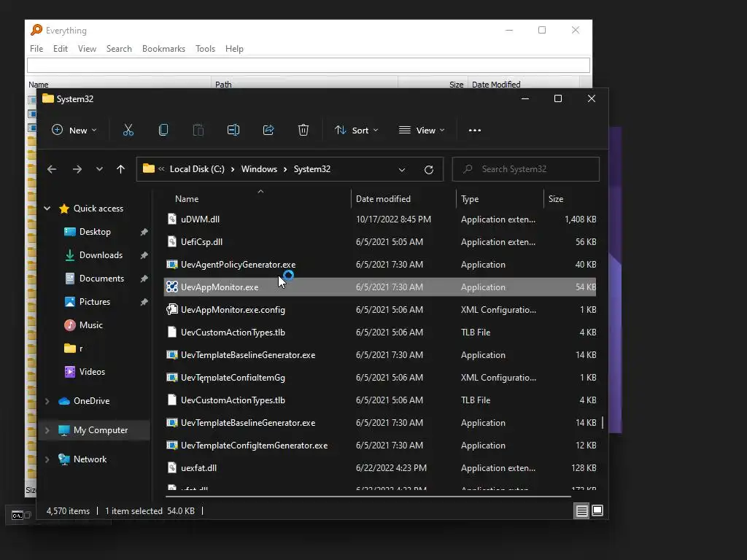This screenshot has height=560, width=747.
Task: Click the uexfat.dll file icon
Action: point(172,467)
